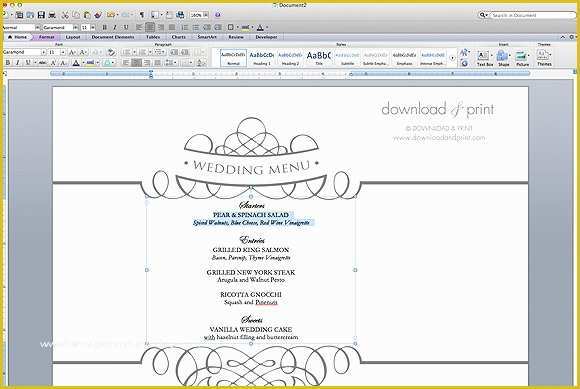Apply the Subtitle style

tap(347, 58)
